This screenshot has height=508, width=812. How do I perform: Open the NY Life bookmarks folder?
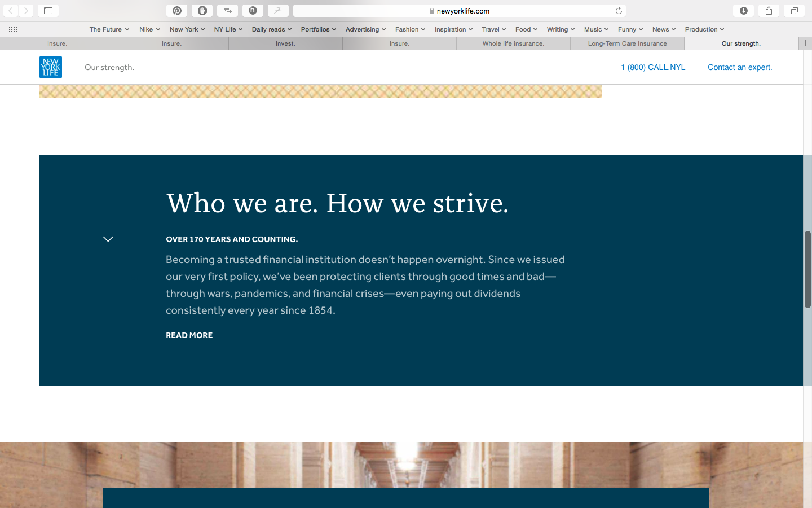coord(228,29)
